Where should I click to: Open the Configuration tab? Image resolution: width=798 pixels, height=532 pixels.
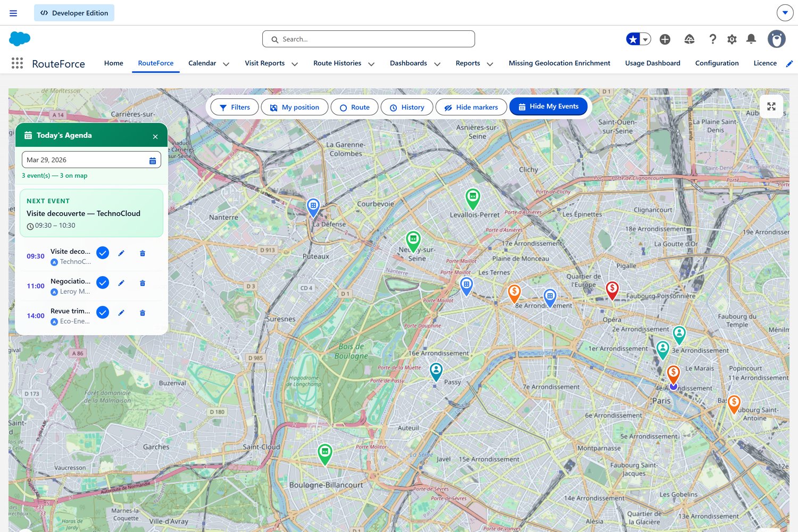[x=717, y=63]
